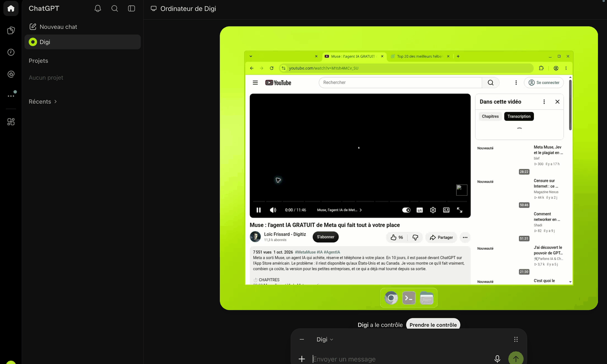Switch to 'Top 20 des meilleurs' browser tab
The width and height of the screenshot is (607, 364).
click(420, 56)
